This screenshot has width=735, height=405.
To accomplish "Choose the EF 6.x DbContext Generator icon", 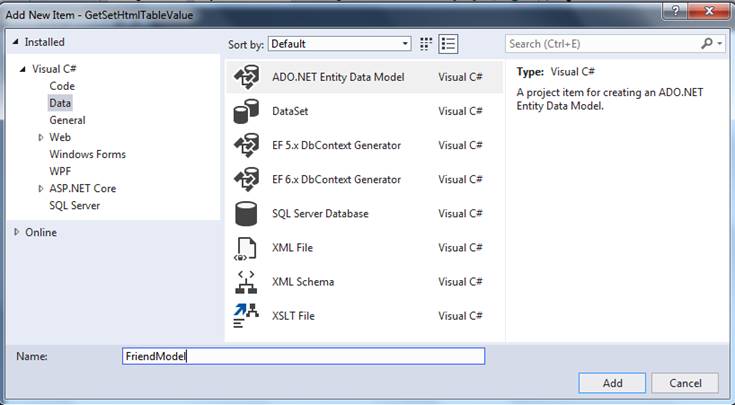I will (x=245, y=180).
